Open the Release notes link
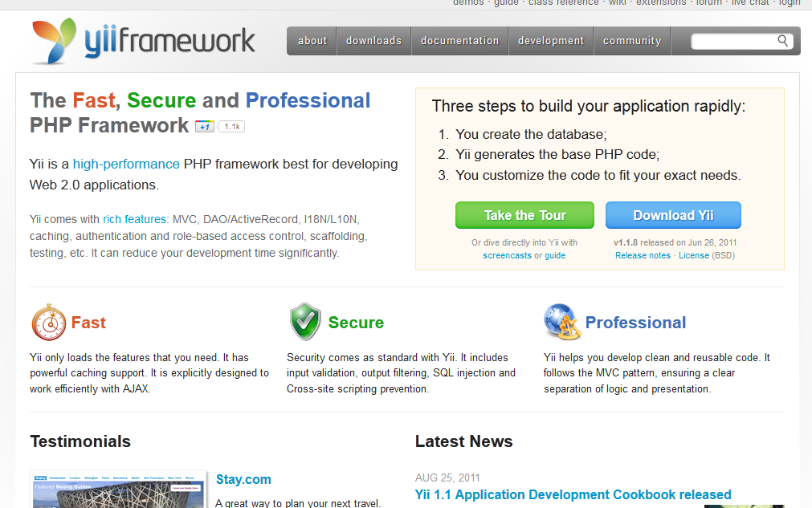 point(643,255)
